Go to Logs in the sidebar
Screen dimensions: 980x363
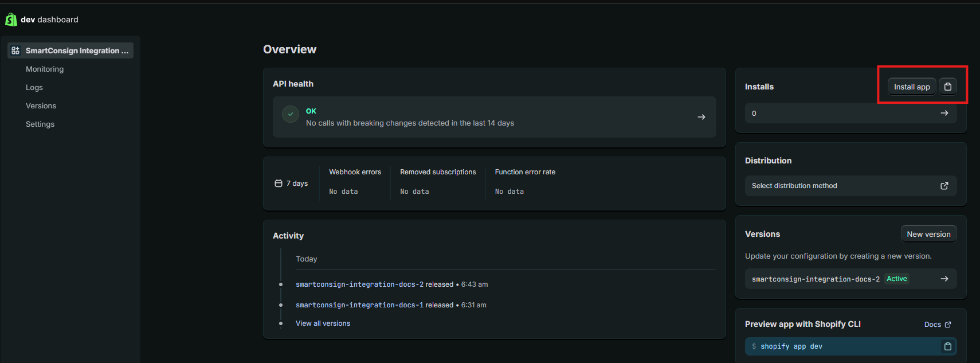point(34,87)
